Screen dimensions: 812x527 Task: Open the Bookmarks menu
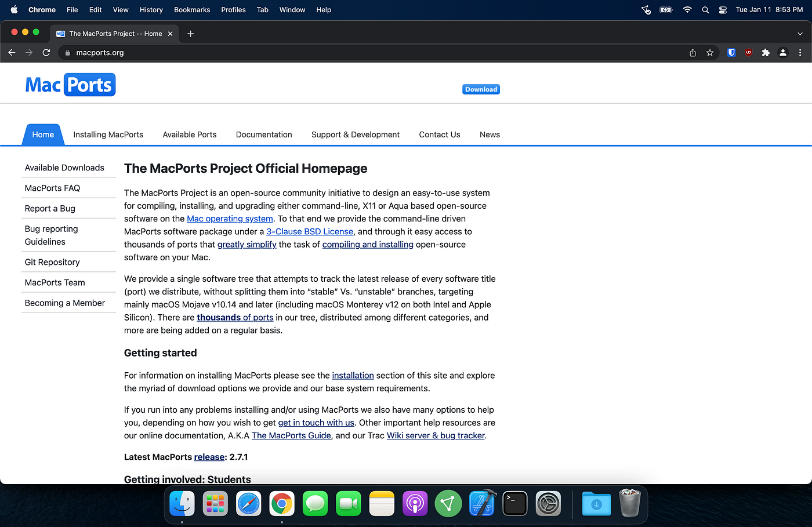pos(192,10)
